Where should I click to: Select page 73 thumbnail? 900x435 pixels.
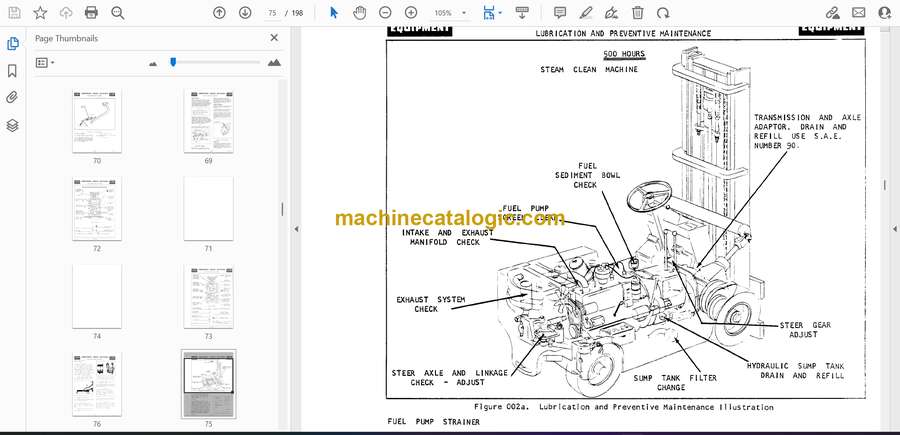point(208,297)
